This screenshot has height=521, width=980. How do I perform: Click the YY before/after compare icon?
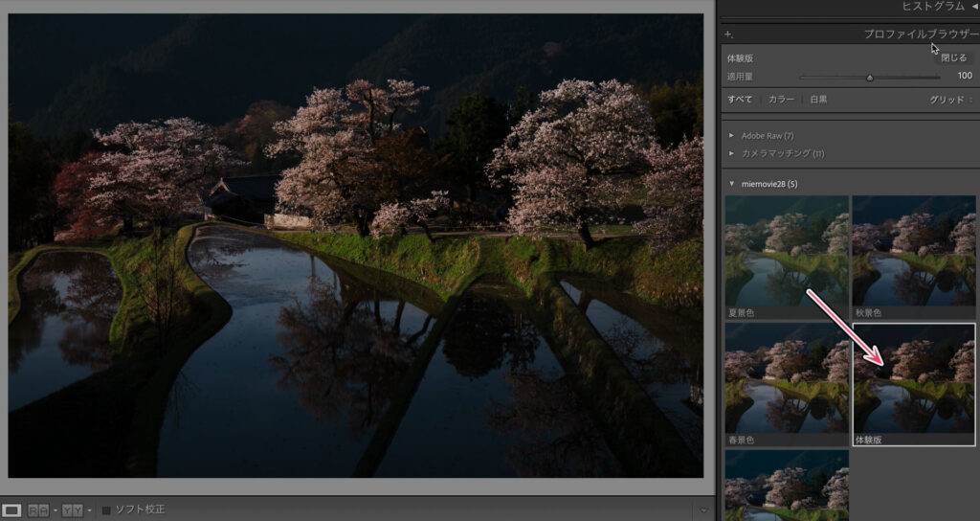72,510
